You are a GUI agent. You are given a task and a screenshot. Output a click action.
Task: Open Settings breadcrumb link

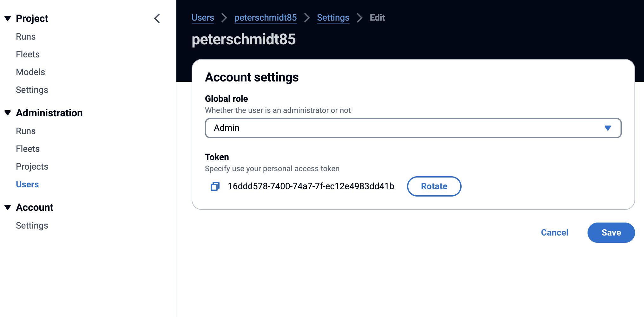pos(333,18)
